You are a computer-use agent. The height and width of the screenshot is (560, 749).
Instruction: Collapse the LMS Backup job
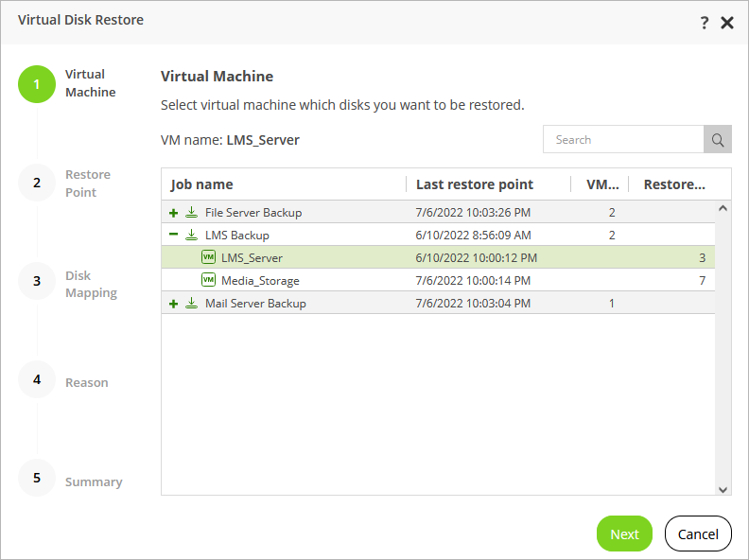tap(173, 236)
